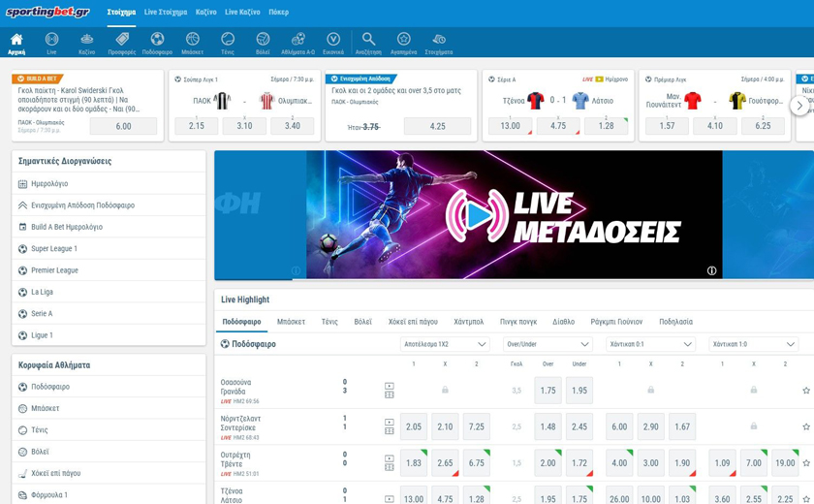Click the Live Μεταδόσεις banner

coord(514,215)
